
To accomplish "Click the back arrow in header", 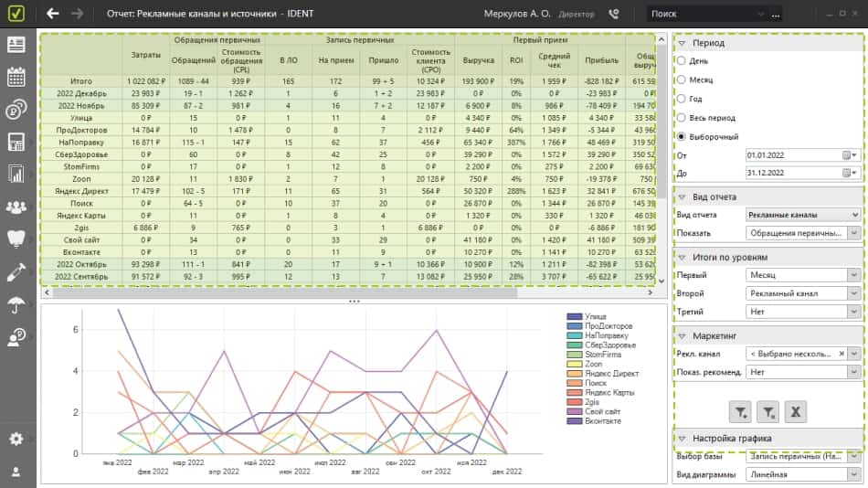I will tap(53, 14).
